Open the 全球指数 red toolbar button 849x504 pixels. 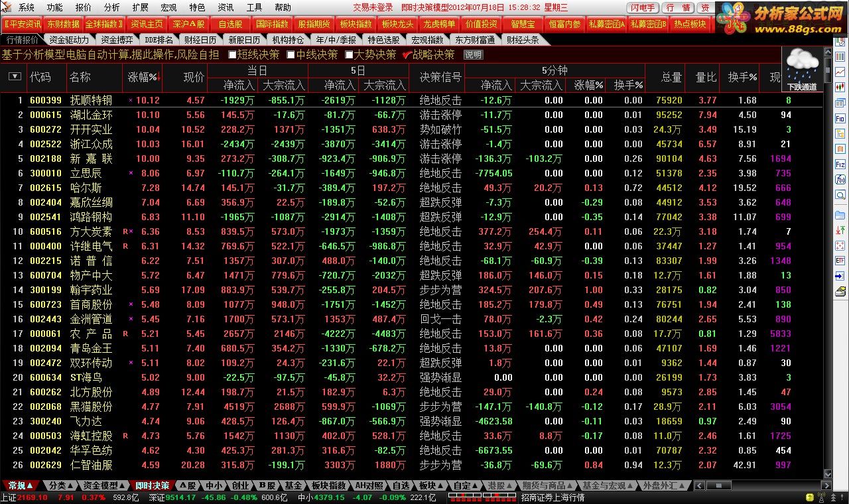point(105,24)
